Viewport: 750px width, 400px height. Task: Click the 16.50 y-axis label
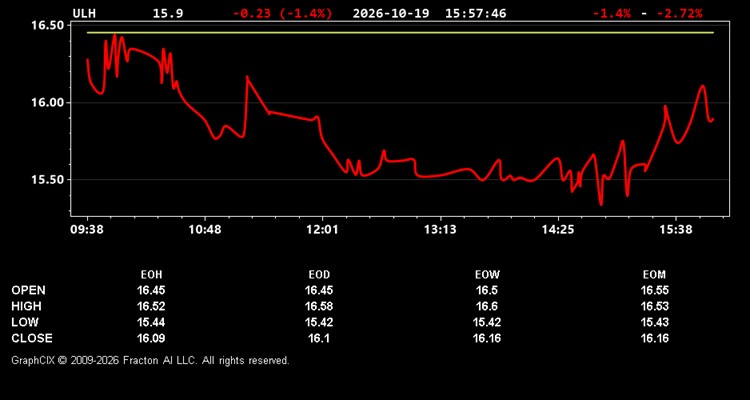[x=48, y=25]
